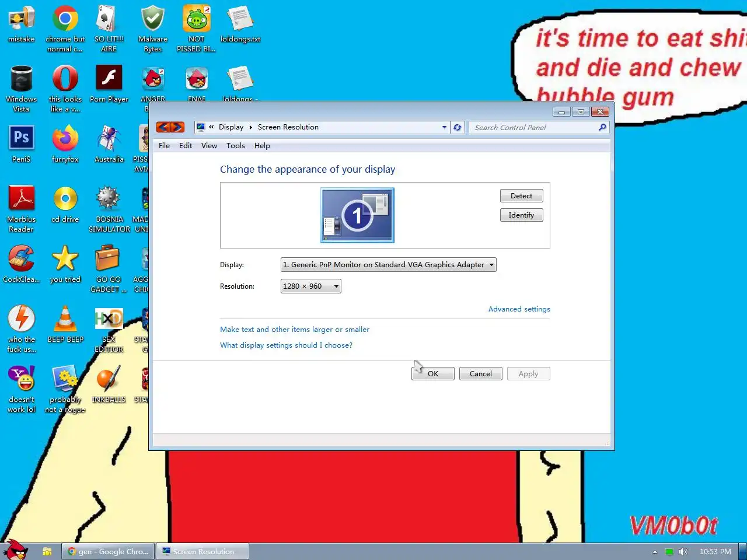
Task: Click the 10:53 PM clock
Action: click(x=715, y=552)
